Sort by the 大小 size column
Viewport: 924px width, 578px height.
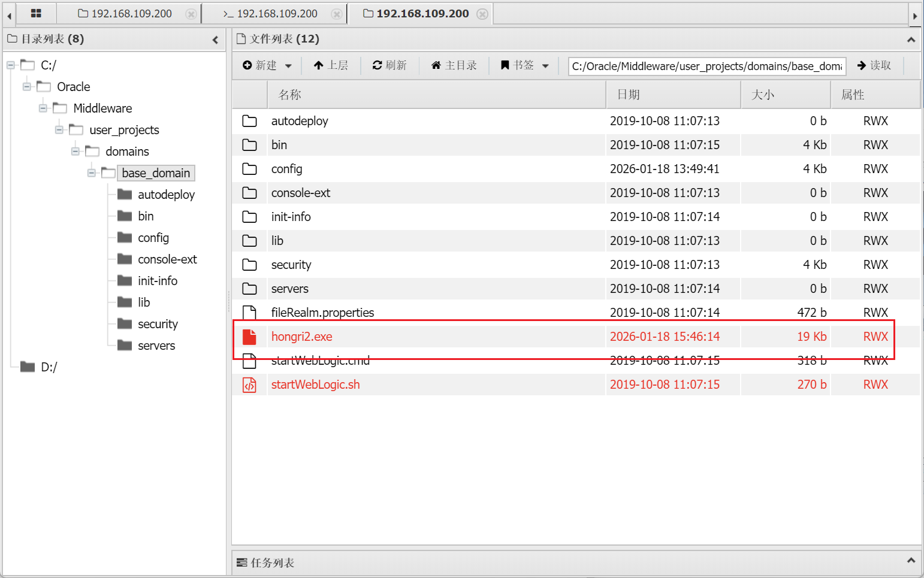[x=786, y=95]
